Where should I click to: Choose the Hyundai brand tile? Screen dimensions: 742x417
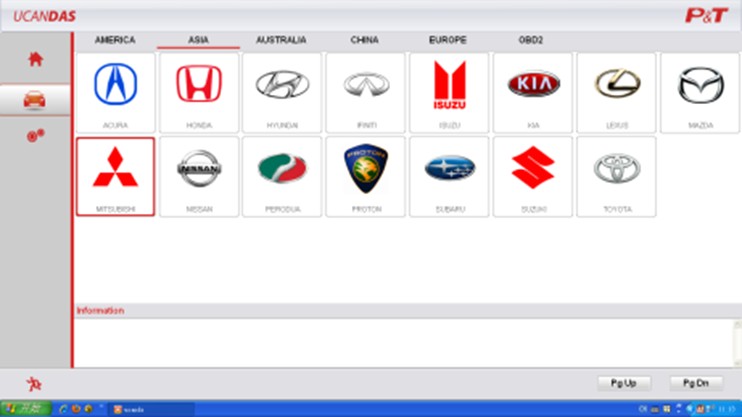pos(282,93)
